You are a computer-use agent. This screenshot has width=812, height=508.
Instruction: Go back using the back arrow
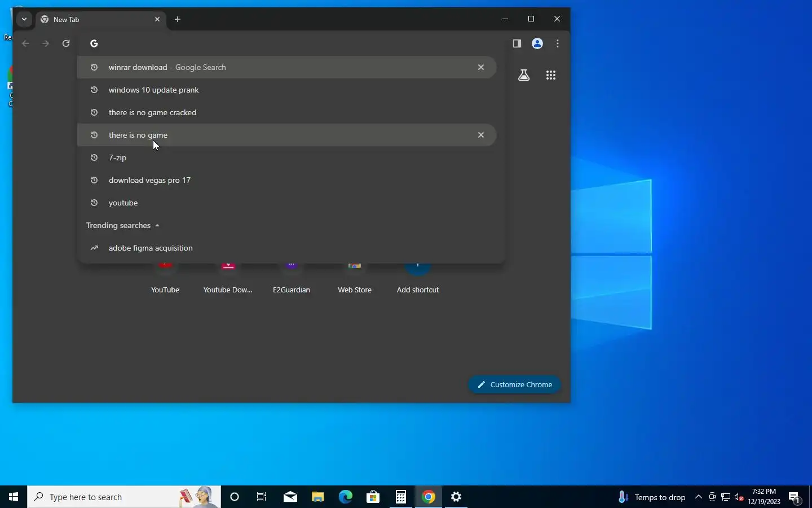click(25, 43)
